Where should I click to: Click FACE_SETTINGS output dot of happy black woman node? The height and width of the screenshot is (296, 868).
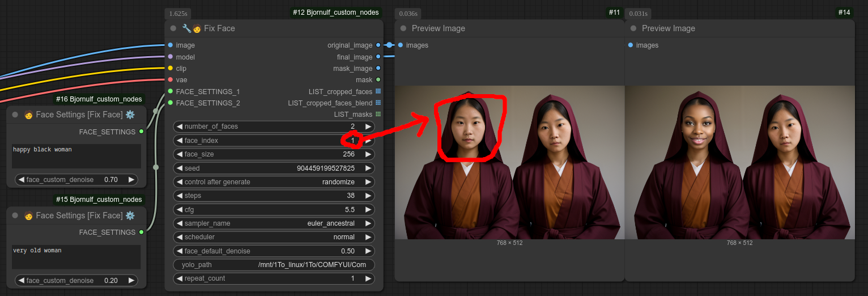pos(141,132)
